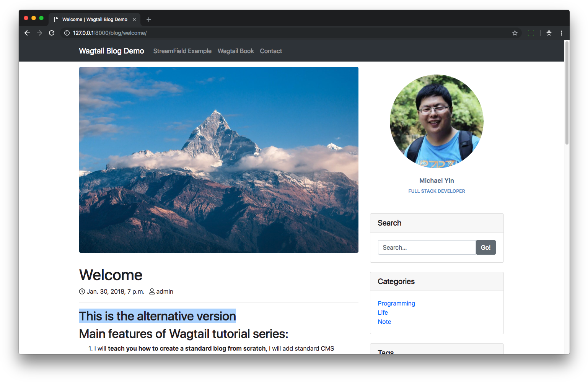Open the Programming category
Screen dimensions: 588x382
pyautogui.click(x=396, y=303)
